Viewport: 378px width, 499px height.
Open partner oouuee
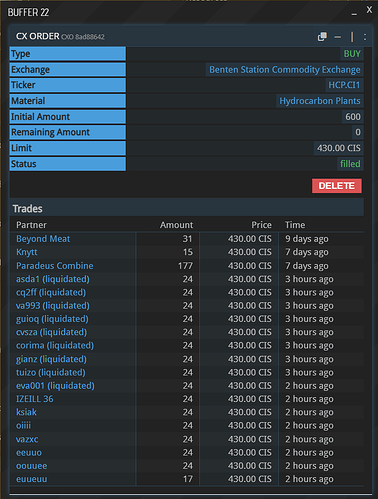31,466
